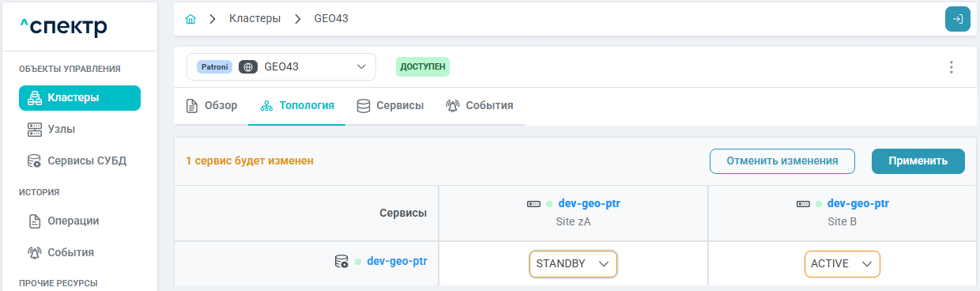Open Операции in the sidebar
Image resolution: width=980 pixels, height=291 pixels.
point(80,221)
